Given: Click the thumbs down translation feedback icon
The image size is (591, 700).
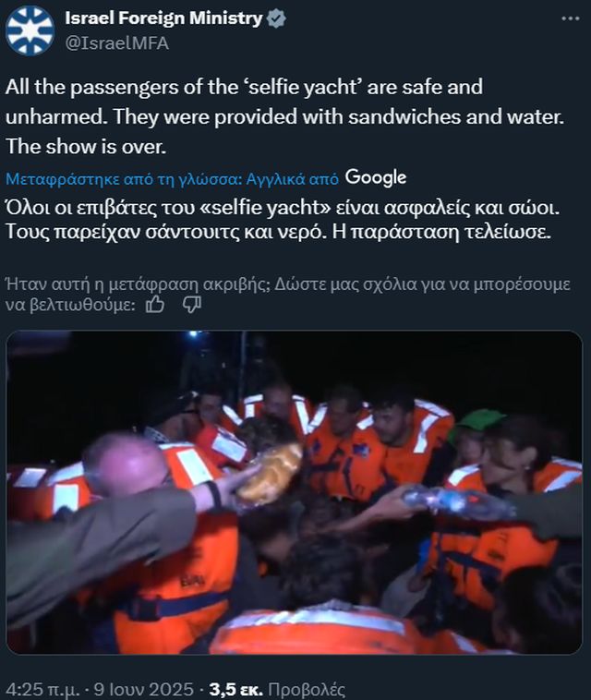Looking at the screenshot, I should pyautogui.click(x=192, y=305).
